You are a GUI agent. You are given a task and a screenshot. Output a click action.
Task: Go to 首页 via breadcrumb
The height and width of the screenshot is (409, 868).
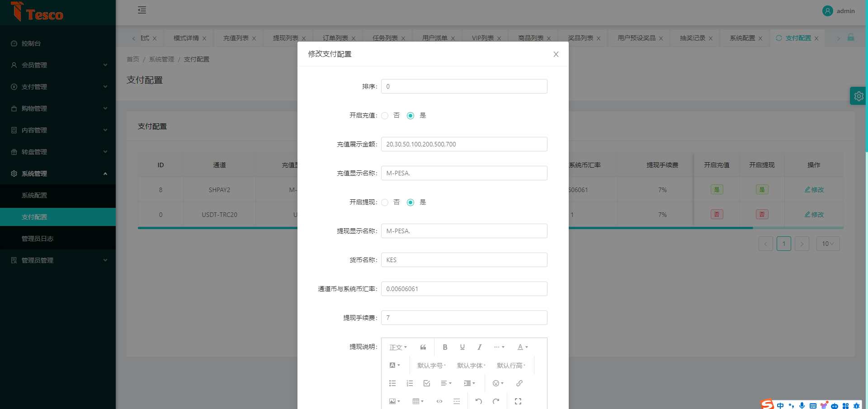[133, 59]
